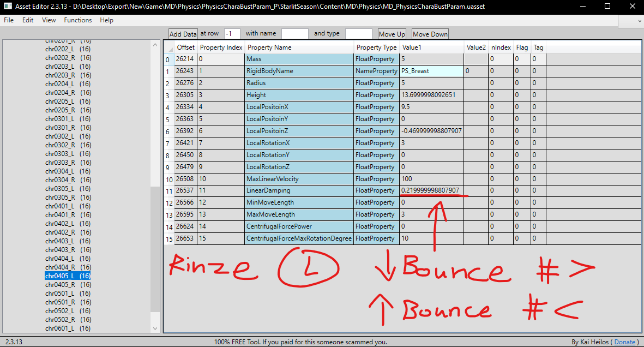
Task: Open the Edit menu
Action: (28, 20)
